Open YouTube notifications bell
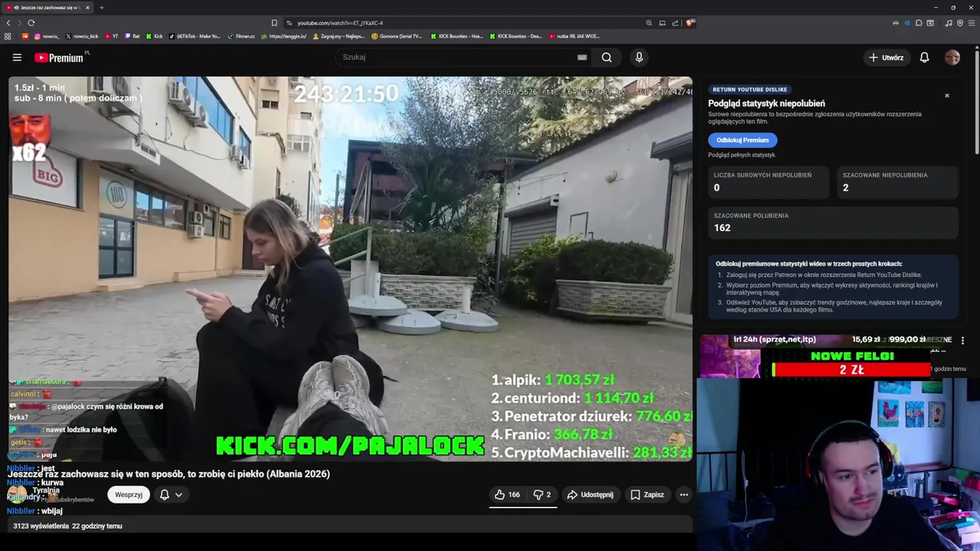980x551 pixels. (924, 57)
